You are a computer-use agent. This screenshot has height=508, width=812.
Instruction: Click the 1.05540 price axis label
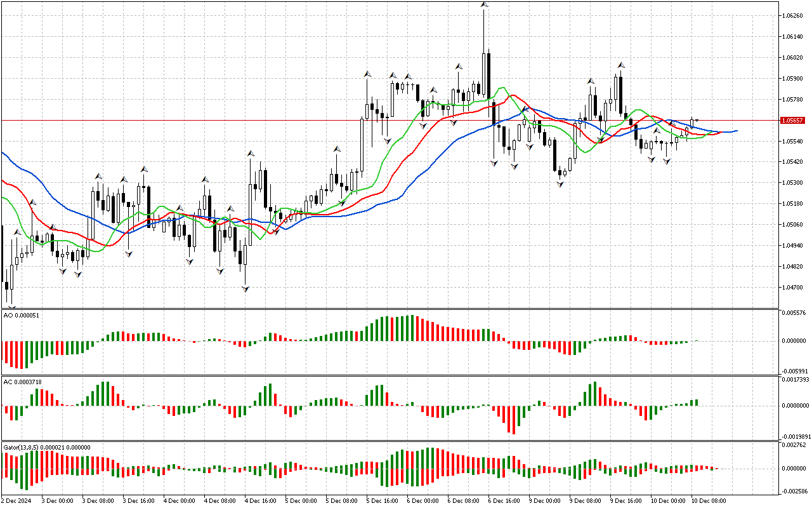pyautogui.click(x=793, y=141)
